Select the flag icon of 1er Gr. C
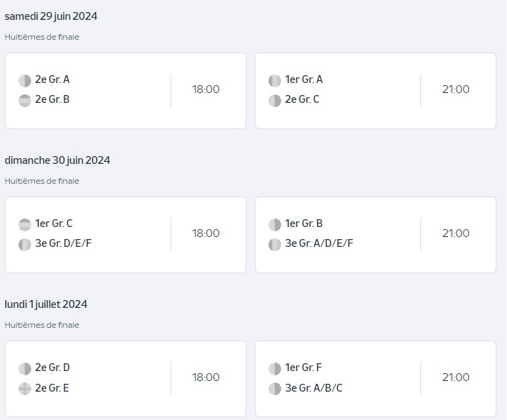 click(x=25, y=225)
